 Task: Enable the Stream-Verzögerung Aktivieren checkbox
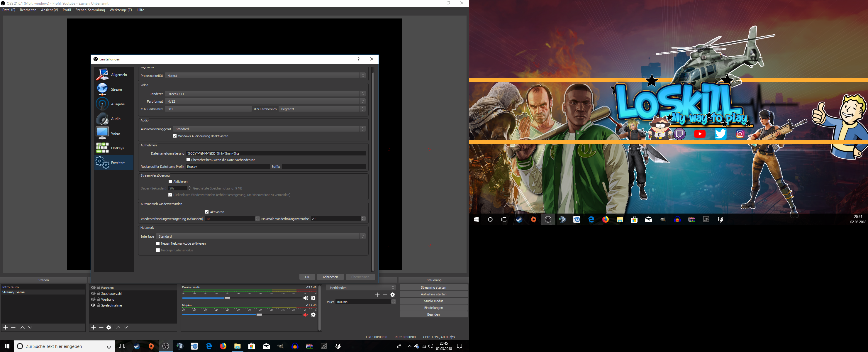170,181
